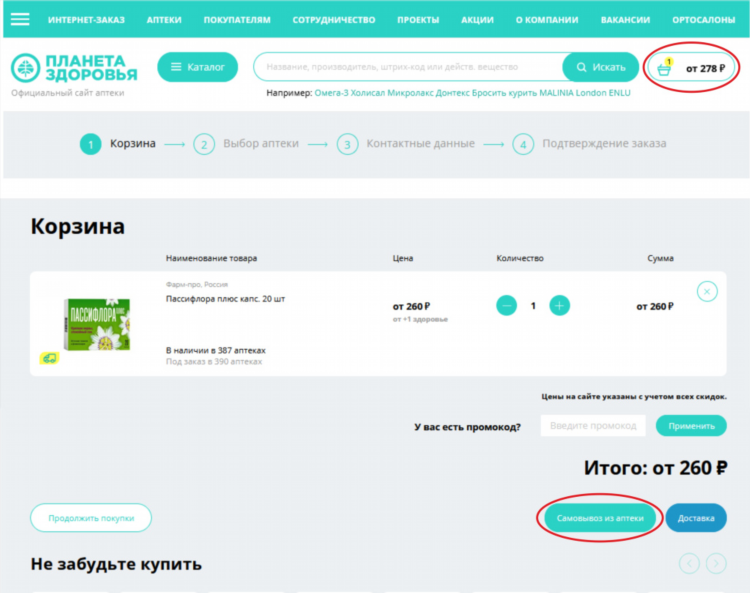Open ОРТОСАЛОНЫ menu item
Screen dimensions: 750x593
[x=704, y=20]
